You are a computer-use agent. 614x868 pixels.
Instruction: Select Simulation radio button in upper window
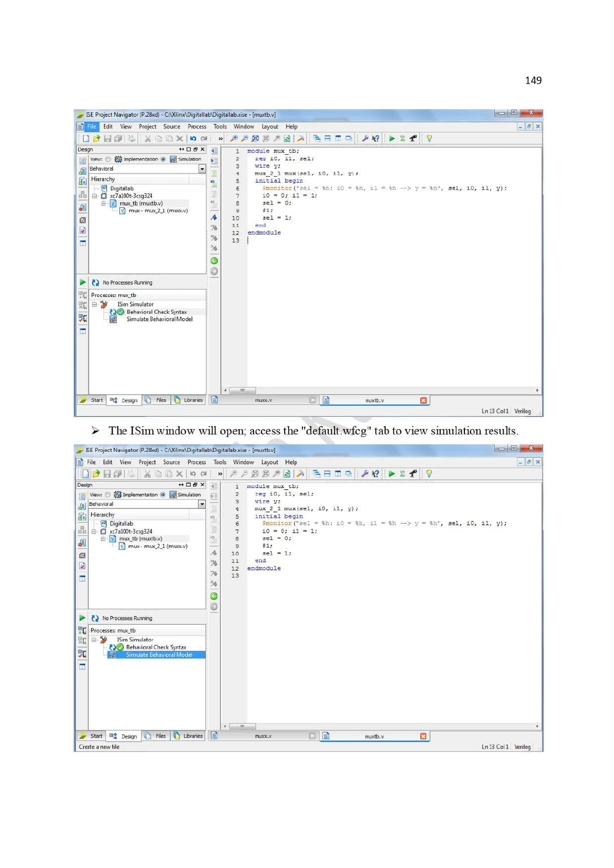point(163,159)
